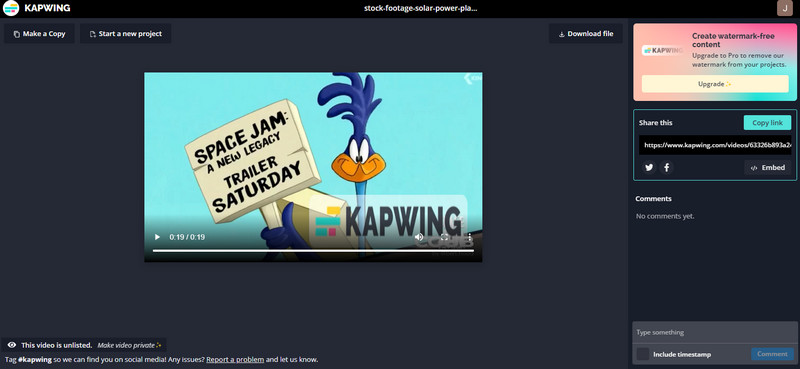Image resolution: width=800 pixels, height=369 pixels.
Task: Click the KAPWING wordmark in header
Action: coord(47,8)
